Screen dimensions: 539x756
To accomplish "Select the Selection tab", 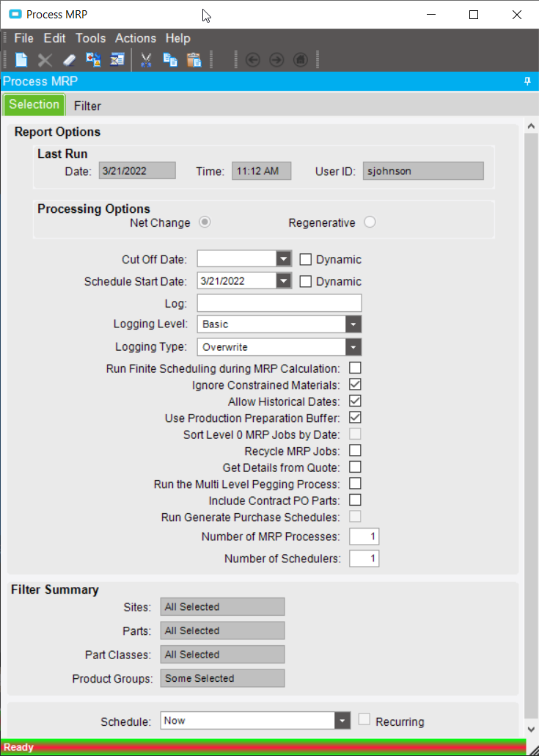I will click(34, 105).
